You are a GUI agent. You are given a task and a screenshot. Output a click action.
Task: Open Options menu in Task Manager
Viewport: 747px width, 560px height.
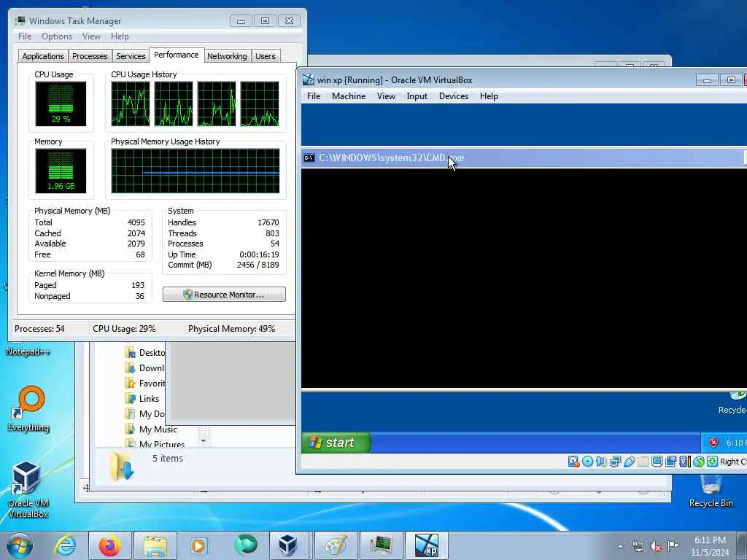[x=57, y=36]
